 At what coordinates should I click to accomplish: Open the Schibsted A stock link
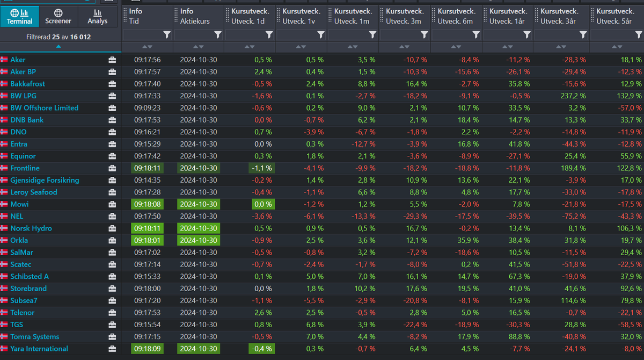point(30,276)
